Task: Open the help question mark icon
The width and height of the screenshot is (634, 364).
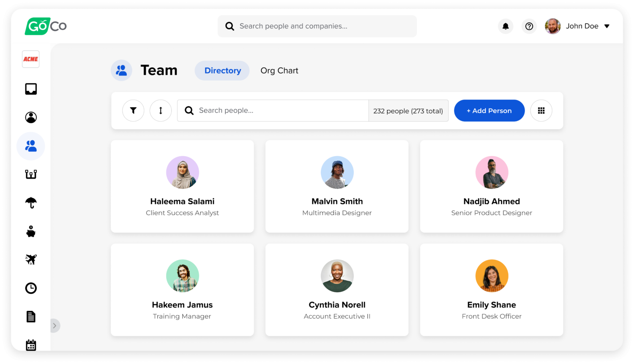Action: [529, 26]
